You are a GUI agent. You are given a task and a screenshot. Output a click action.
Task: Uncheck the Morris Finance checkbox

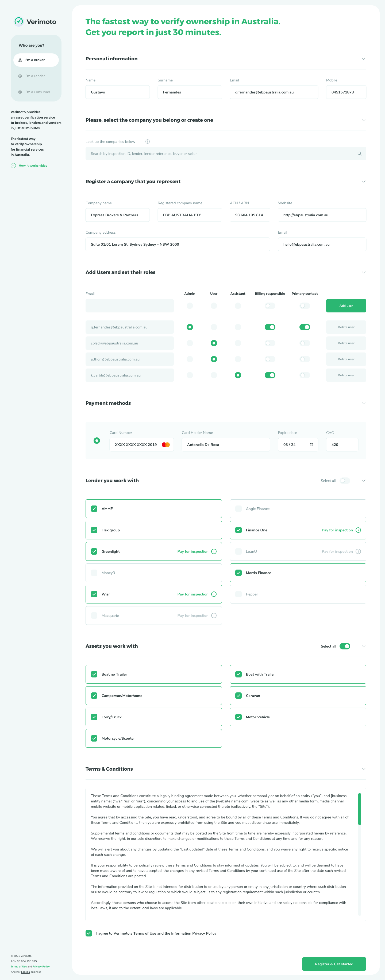(x=238, y=573)
